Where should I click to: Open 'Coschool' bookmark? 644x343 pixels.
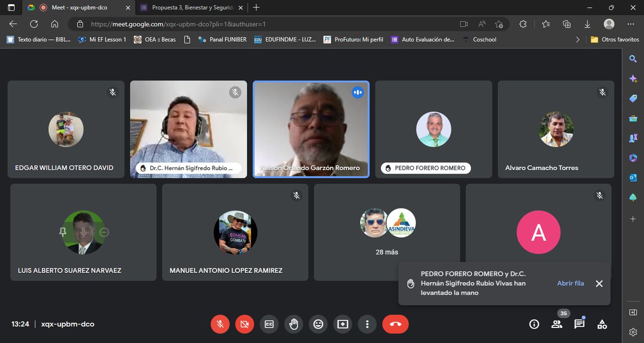(479, 39)
